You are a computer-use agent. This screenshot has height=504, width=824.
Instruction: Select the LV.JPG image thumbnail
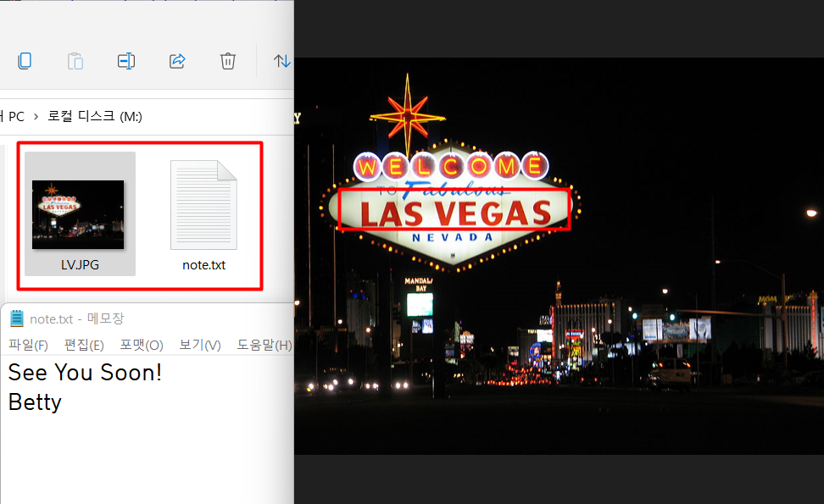pyautogui.click(x=78, y=214)
